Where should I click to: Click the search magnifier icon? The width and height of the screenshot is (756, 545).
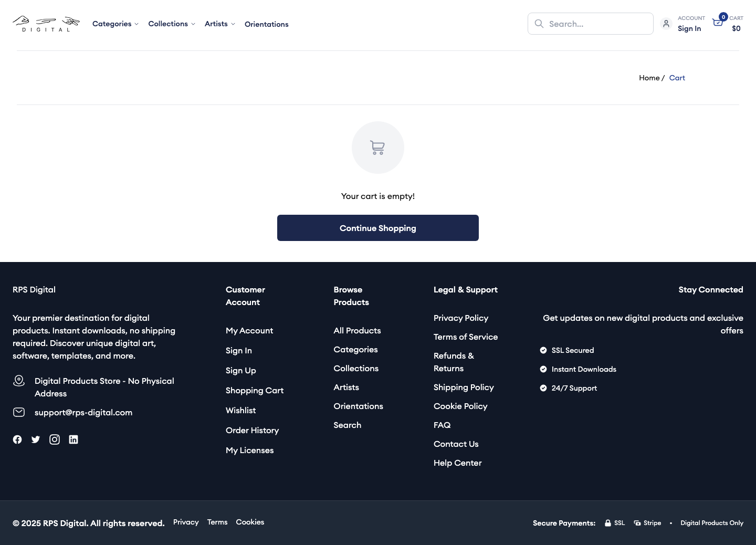tap(539, 24)
